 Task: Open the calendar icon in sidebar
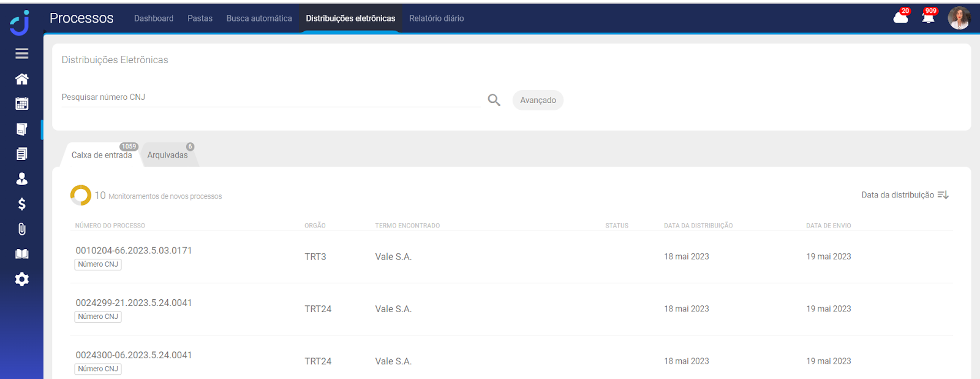tap(22, 104)
